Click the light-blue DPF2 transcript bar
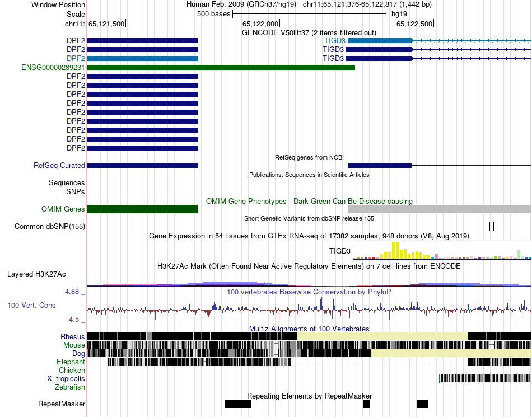This screenshot has width=532, height=417. click(x=142, y=58)
